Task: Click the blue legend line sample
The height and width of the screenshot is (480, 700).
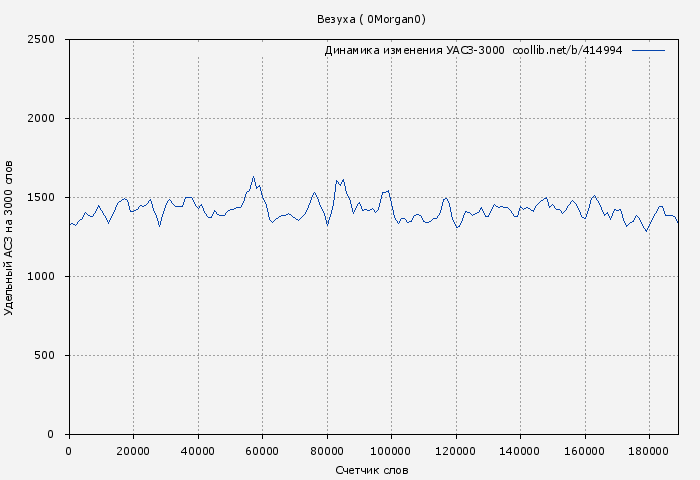Action: tap(648, 50)
